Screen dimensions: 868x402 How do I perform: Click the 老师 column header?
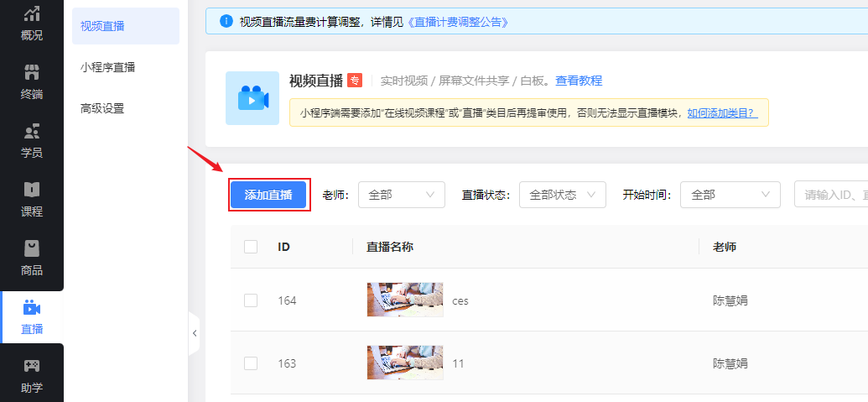coord(724,247)
